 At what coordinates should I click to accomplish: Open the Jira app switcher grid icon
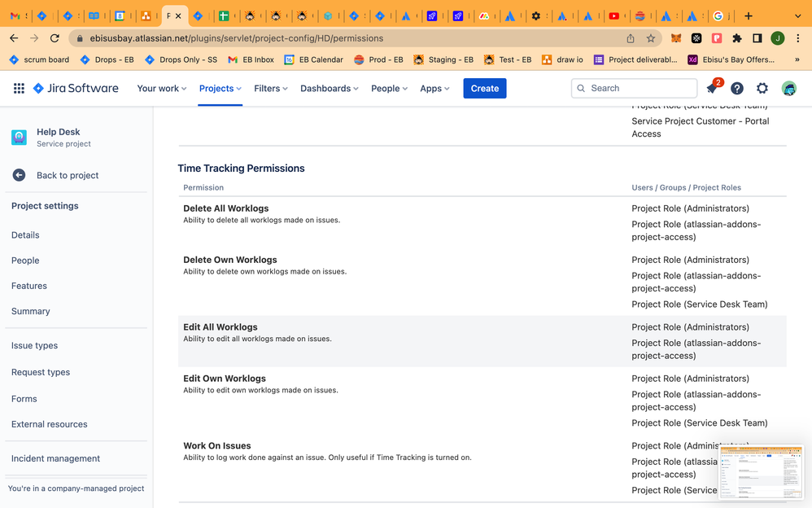(19, 89)
